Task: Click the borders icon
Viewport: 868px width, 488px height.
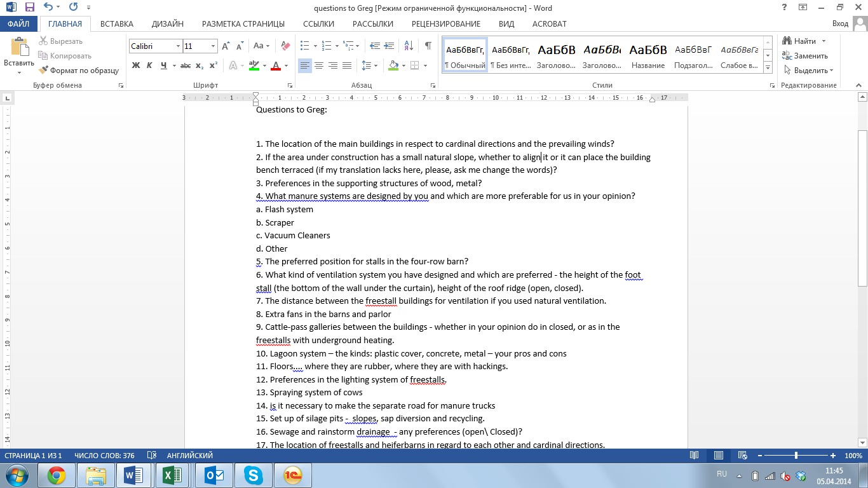Action: 415,65
